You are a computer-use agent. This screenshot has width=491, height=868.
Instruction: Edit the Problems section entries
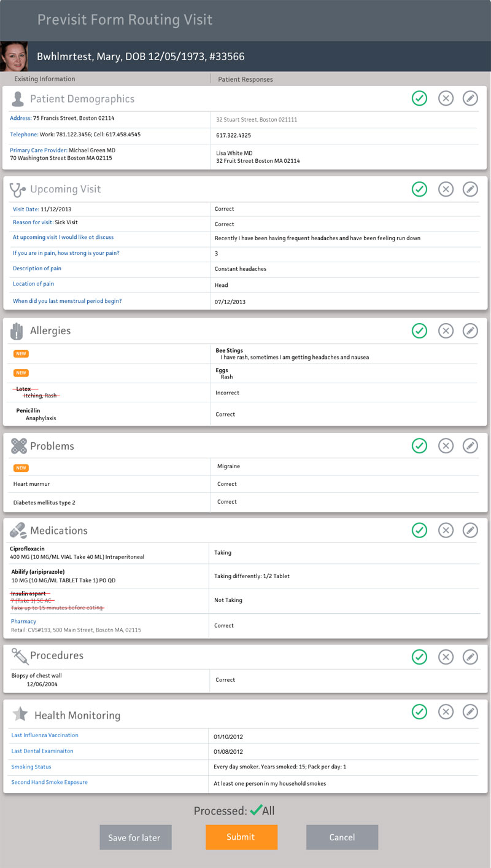click(470, 446)
